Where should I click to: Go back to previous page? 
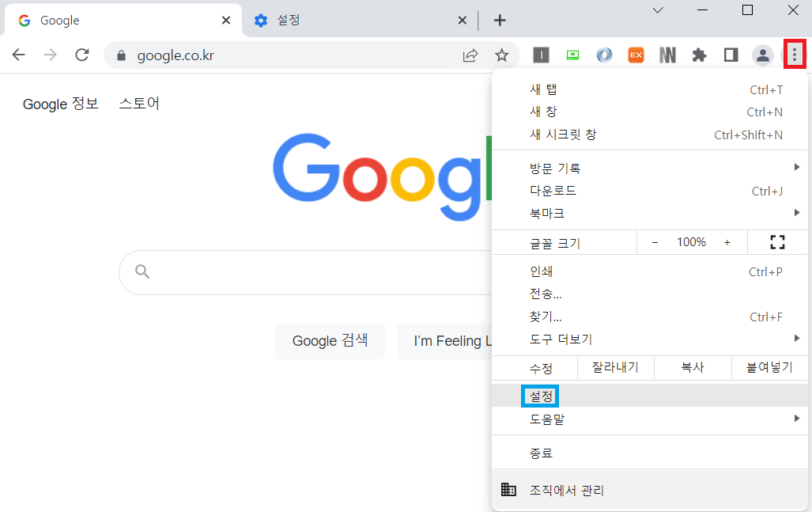click(x=19, y=55)
